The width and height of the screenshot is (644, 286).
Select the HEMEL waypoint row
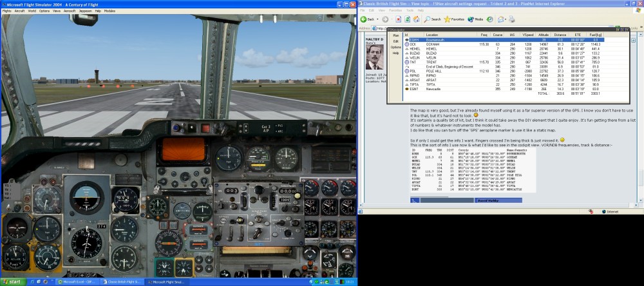pyautogui.click(x=504, y=48)
